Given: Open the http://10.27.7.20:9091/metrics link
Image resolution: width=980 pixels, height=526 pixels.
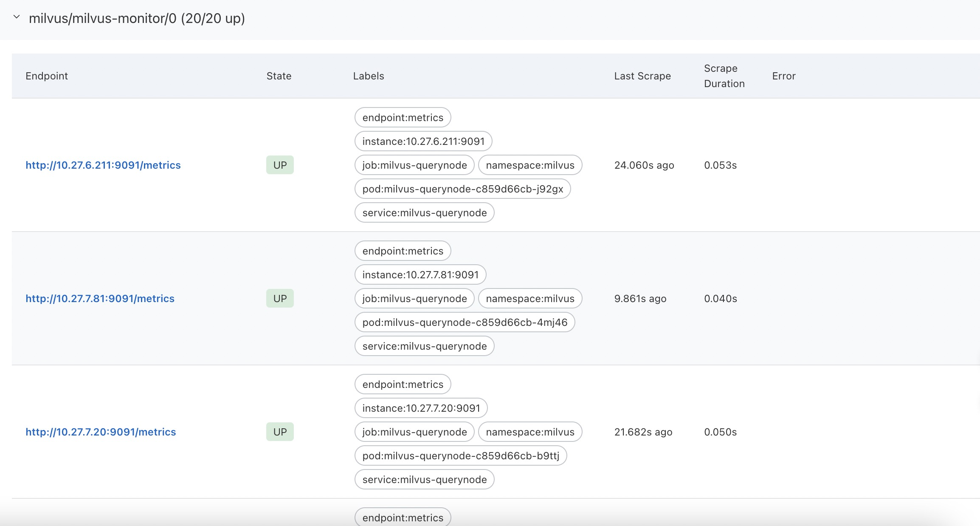Looking at the screenshot, I should tap(101, 432).
